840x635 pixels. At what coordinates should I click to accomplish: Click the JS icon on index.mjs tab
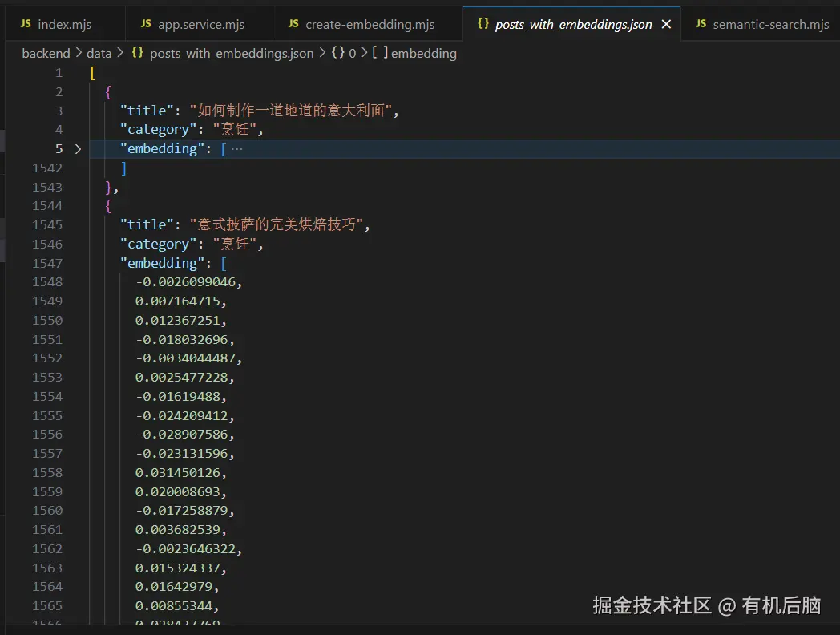click(26, 23)
